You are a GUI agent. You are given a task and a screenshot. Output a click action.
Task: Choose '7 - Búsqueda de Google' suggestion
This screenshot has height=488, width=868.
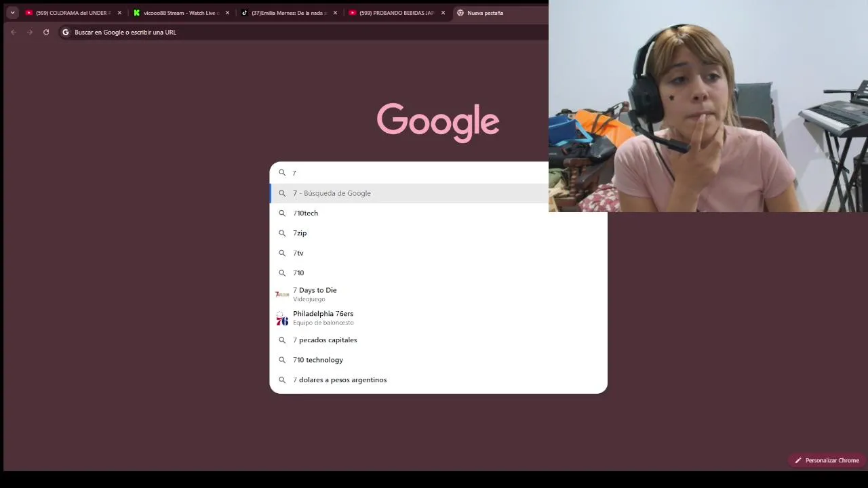(409, 193)
